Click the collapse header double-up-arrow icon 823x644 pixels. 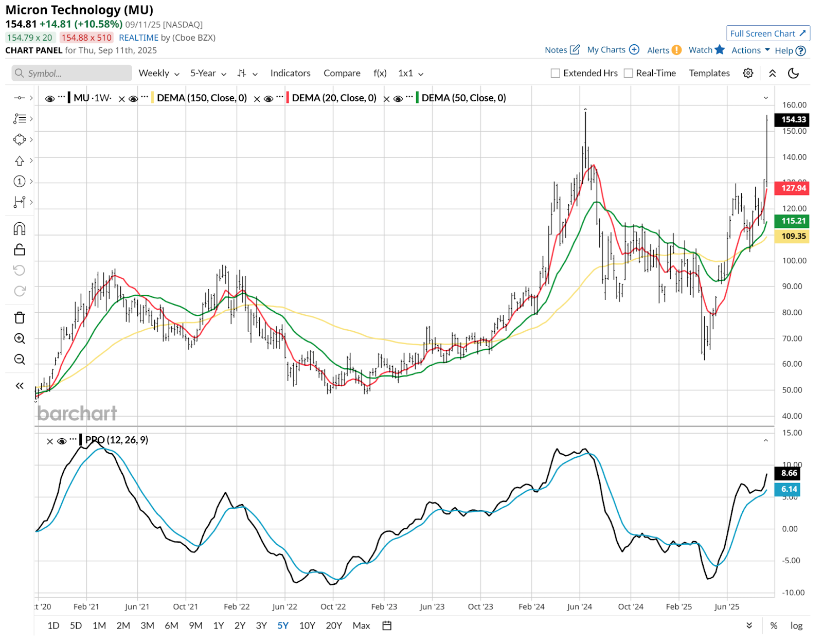coord(772,73)
